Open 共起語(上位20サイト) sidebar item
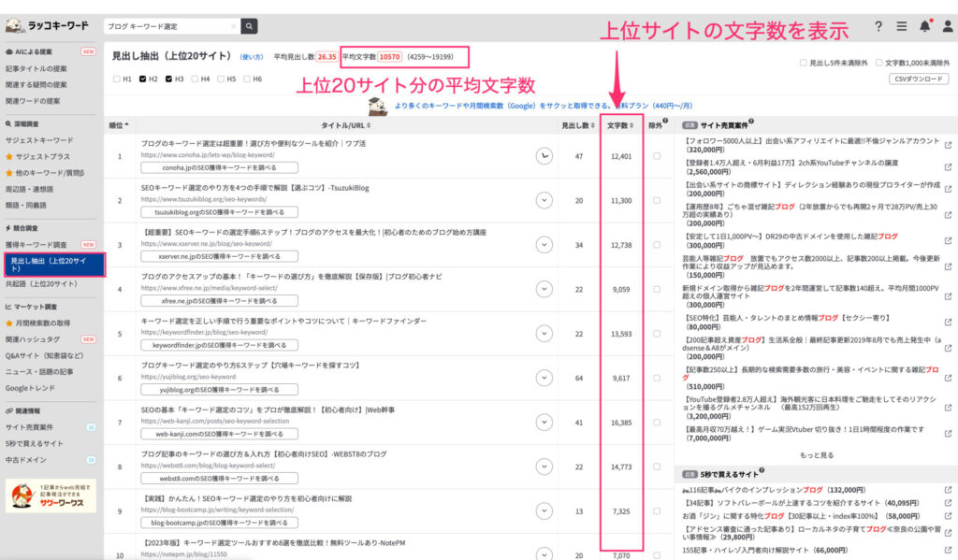Screen dimensions: 958x560 (41, 284)
